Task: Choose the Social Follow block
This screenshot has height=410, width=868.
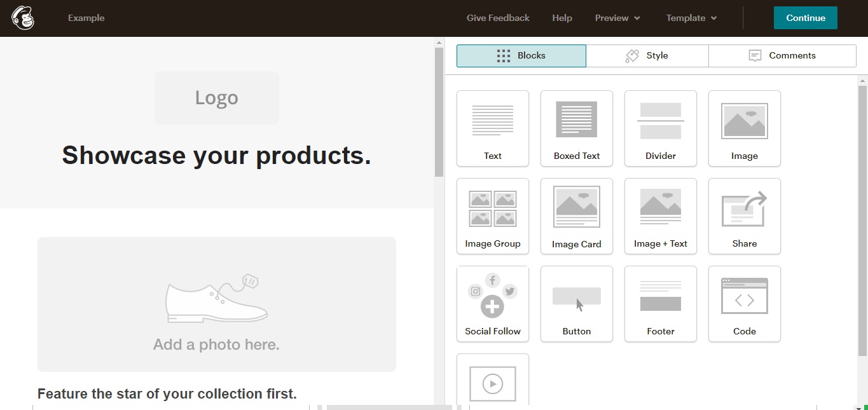Action: (493, 303)
